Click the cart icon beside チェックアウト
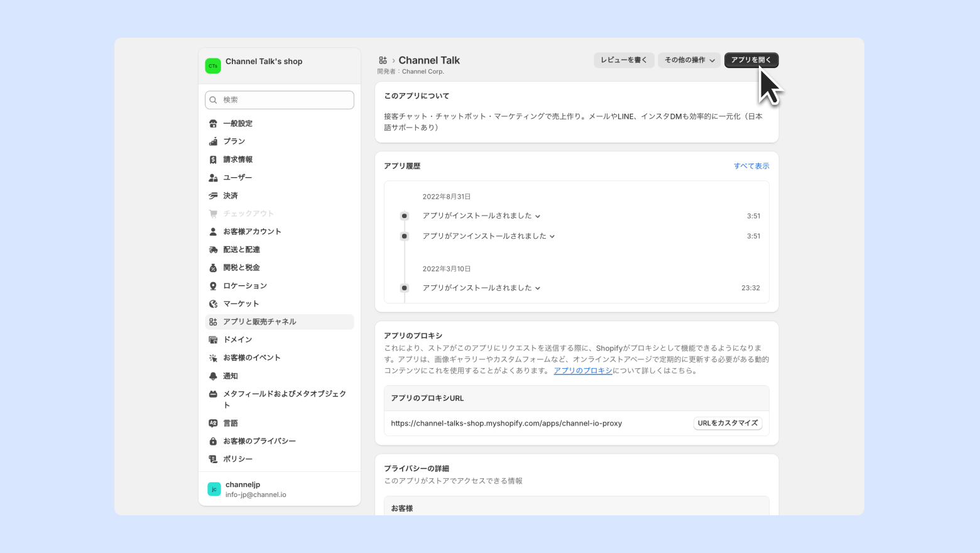 click(x=213, y=214)
